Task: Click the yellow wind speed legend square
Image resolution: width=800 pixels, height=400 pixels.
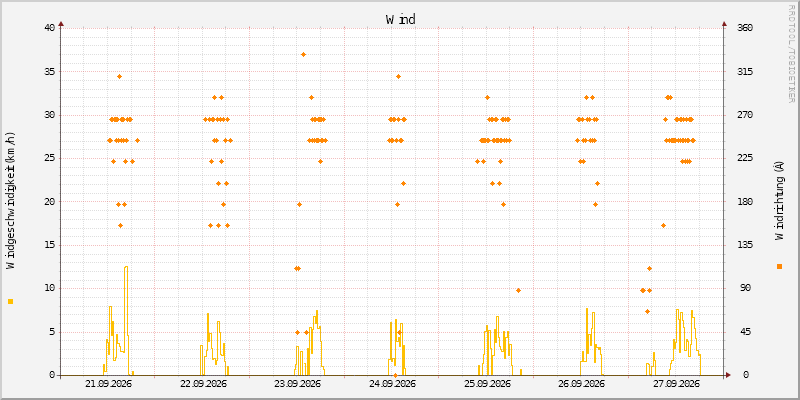Action: coord(10,302)
